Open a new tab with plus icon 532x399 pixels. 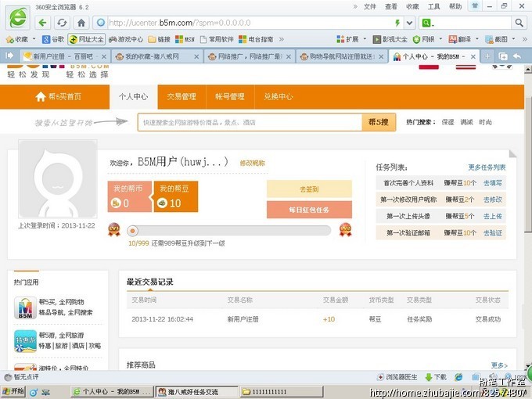coord(487,56)
